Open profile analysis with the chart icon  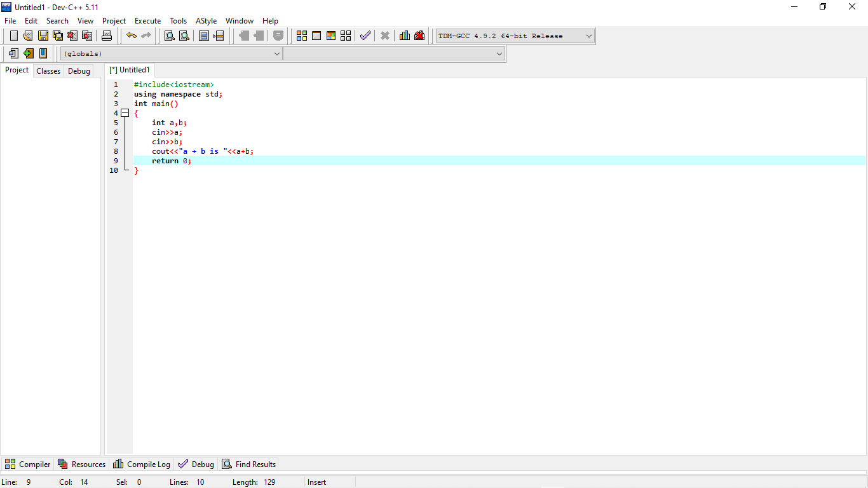(405, 36)
